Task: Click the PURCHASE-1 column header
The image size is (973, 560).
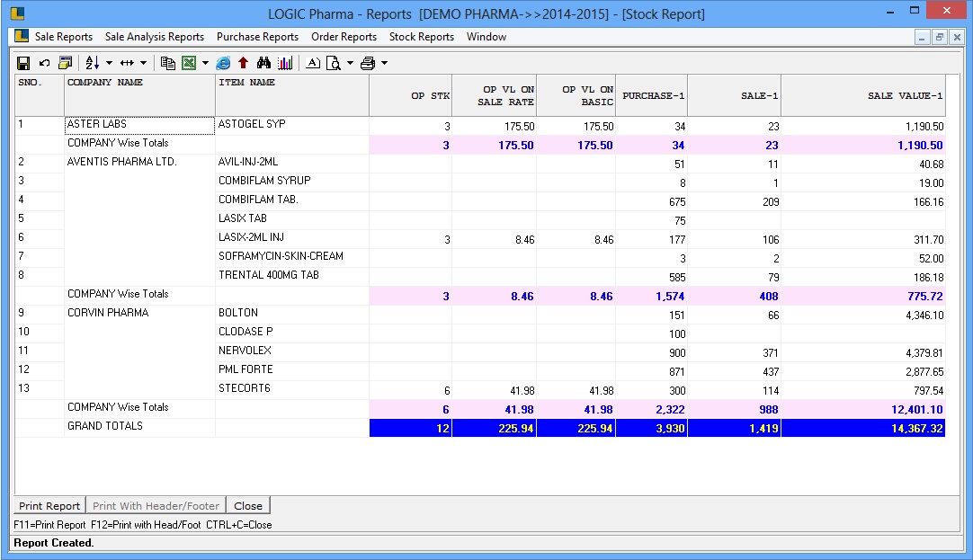Action: coord(652,95)
